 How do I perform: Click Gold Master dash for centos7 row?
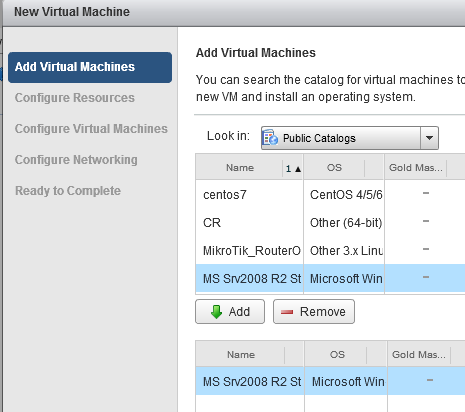pos(426,193)
